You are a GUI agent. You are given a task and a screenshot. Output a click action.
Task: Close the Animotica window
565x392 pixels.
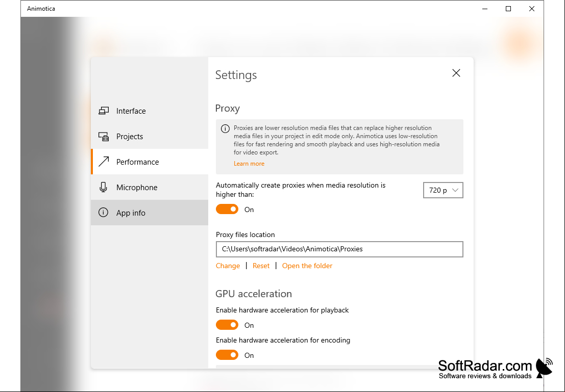[x=531, y=9]
